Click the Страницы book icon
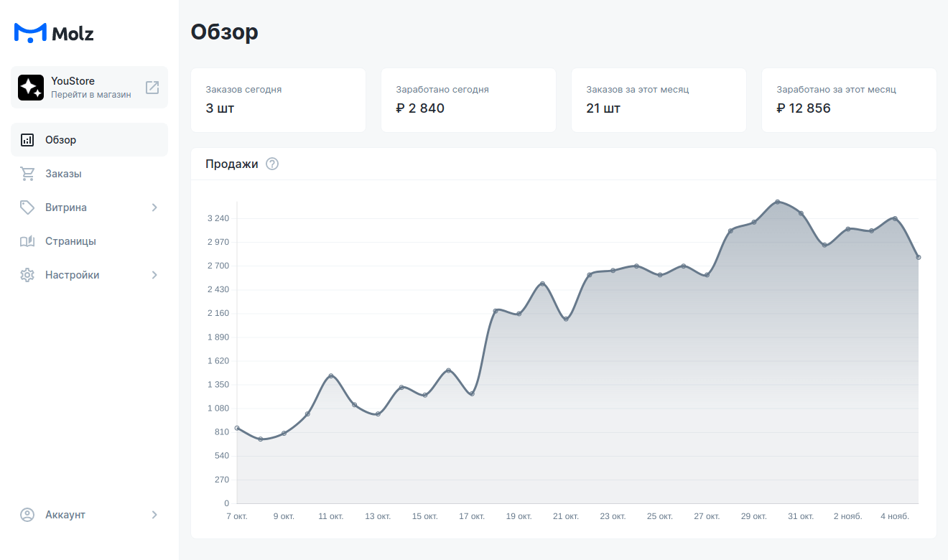Screen dimensions: 948x560 (x=27, y=241)
